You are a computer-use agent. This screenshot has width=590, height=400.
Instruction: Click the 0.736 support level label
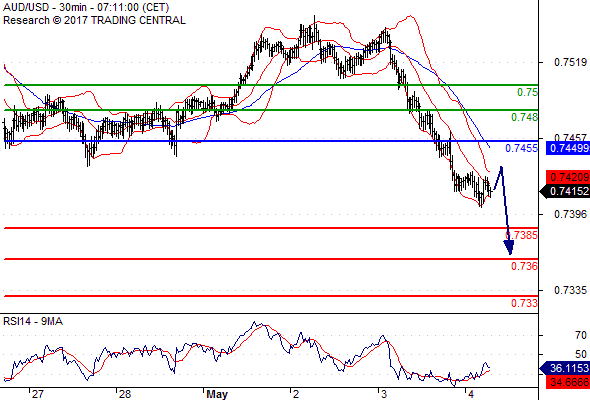(x=524, y=266)
